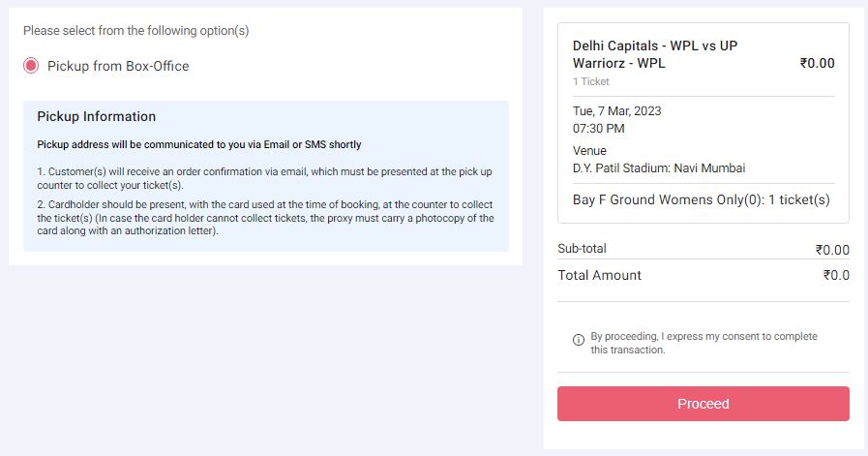Click the Sub-total ₹0.00 value
868x456 pixels.
point(832,250)
